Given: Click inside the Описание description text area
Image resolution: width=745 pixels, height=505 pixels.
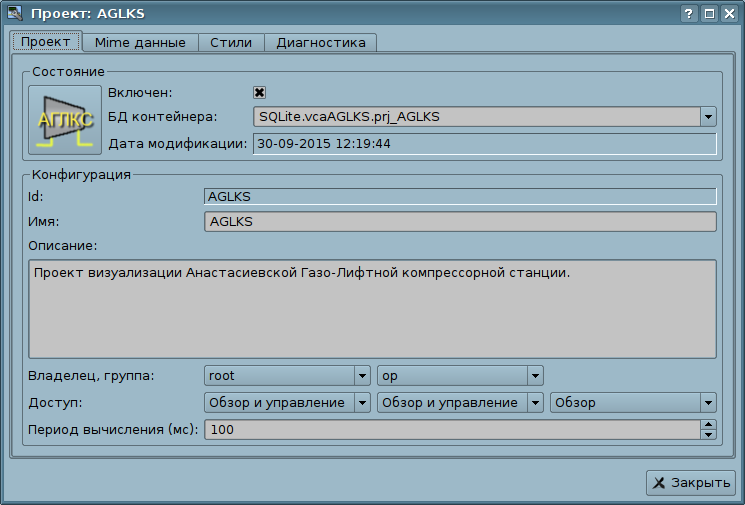Looking at the screenshot, I should [372, 308].
